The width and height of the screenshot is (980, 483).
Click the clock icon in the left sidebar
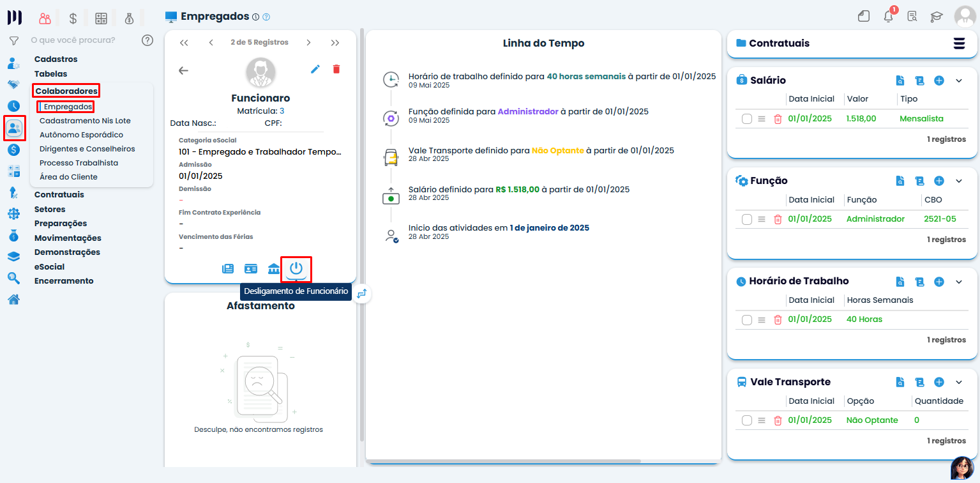(13, 106)
